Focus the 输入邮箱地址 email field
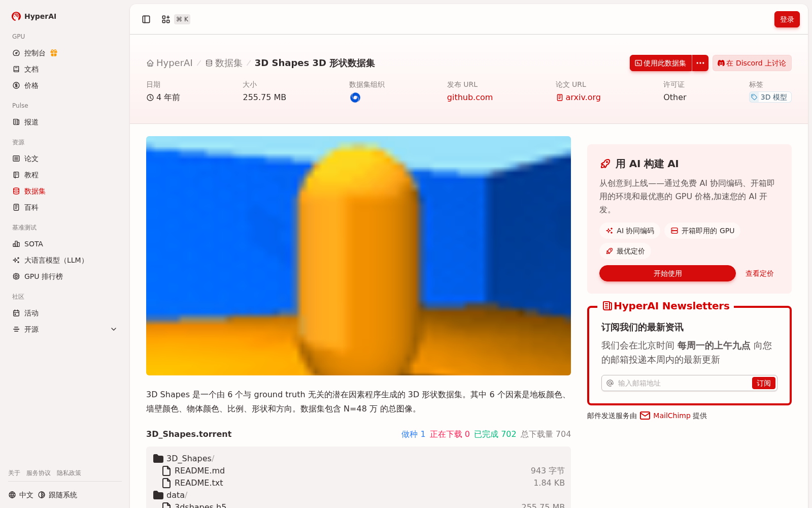This screenshot has height=508, width=812. (683, 383)
